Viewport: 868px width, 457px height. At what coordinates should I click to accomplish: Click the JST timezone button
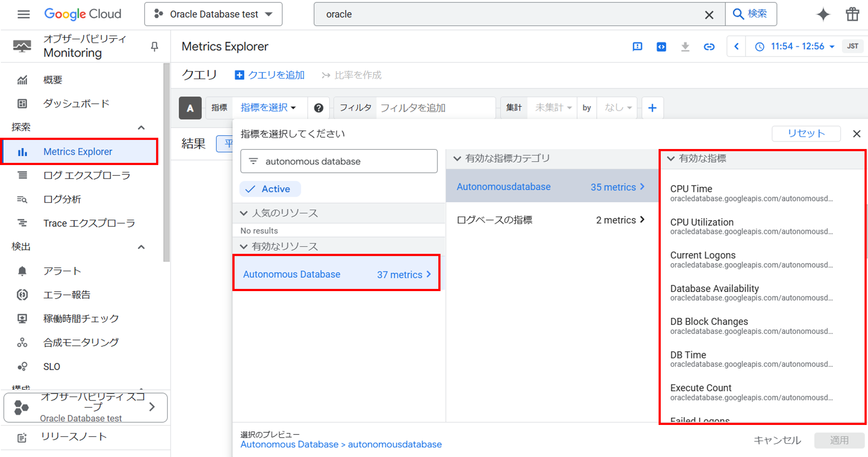[852, 46]
